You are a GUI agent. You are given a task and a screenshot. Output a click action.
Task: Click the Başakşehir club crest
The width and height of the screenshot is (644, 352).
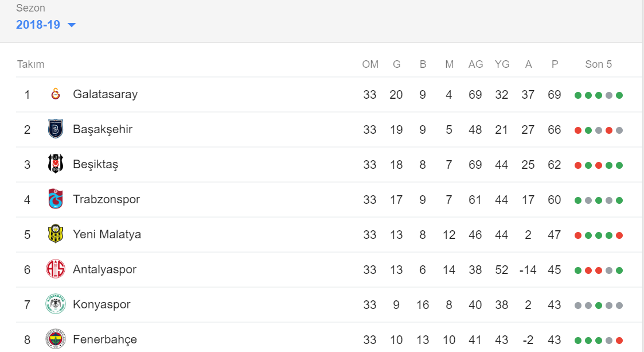(56, 129)
